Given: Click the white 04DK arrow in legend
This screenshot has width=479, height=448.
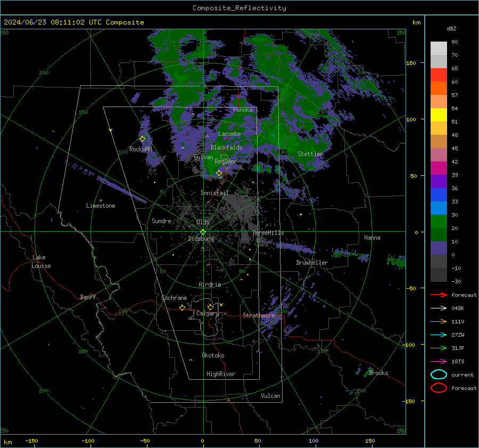Looking at the screenshot, I should pyautogui.click(x=439, y=308).
